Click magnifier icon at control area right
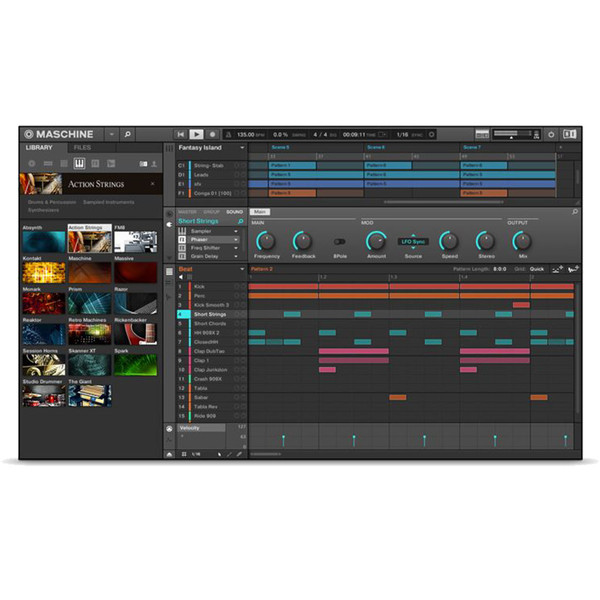This screenshot has width=600, height=600. point(575,212)
